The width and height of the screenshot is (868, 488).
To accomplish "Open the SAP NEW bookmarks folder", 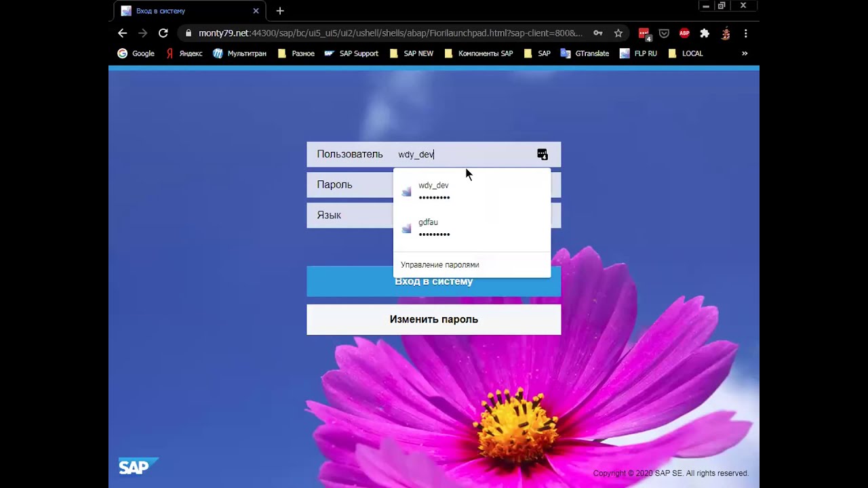I will [x=411, y=54].
